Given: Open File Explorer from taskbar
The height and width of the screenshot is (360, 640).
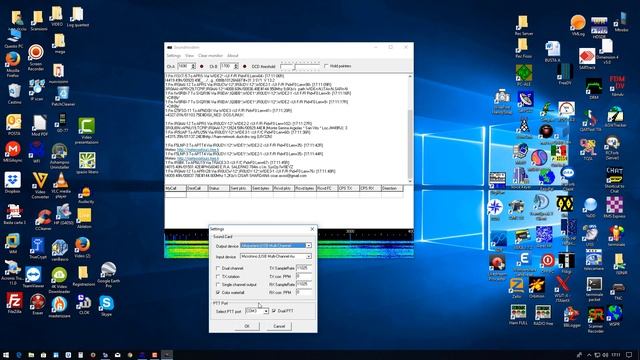Looking at the screenshot, I should click(31, 355).
